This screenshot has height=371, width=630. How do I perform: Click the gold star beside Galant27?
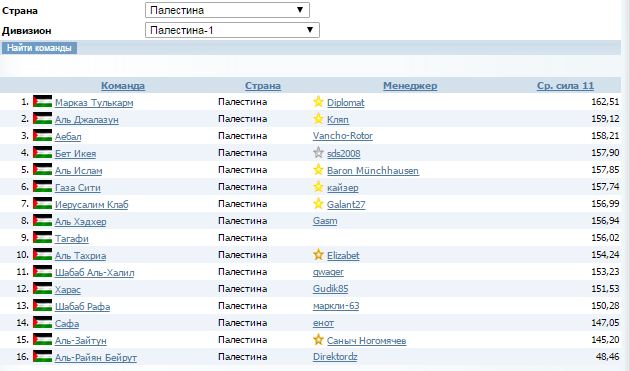(x=318, y=204)
